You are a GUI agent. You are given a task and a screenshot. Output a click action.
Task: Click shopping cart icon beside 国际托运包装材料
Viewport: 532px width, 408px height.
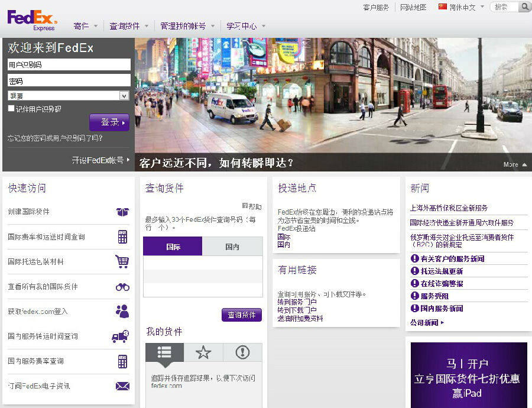(x=122, y=261)
